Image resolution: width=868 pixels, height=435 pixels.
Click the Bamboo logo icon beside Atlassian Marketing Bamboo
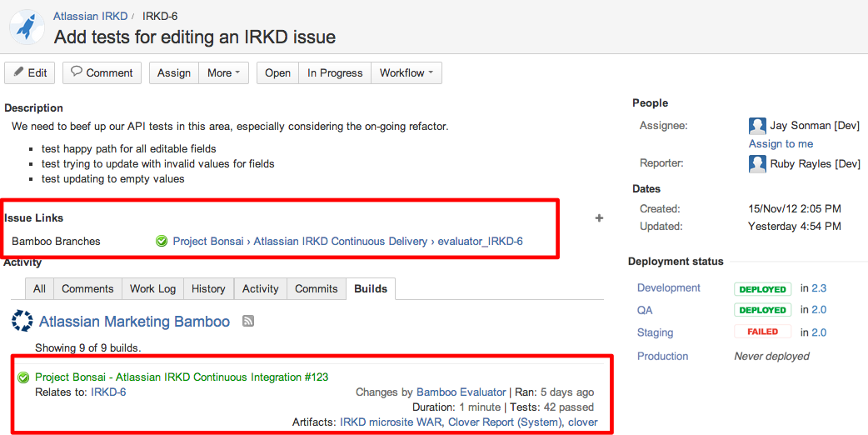(x=22, y=321)
